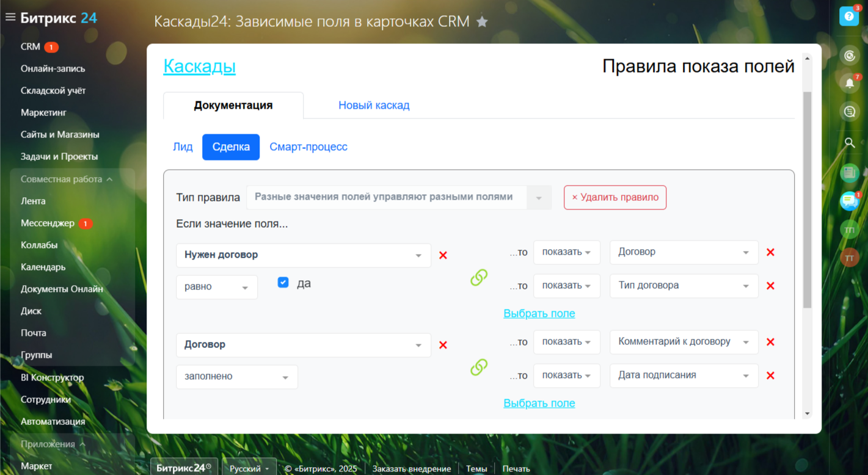This screenshot has height=475, width=868.
Task: Open the help question mark widget
Action: tap(849, 16)
